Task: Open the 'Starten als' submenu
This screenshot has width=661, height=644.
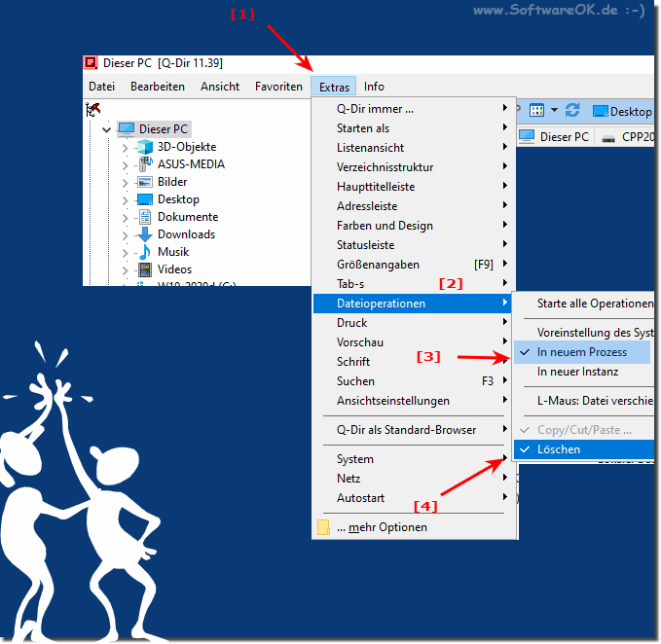Action: pos(414,128)
